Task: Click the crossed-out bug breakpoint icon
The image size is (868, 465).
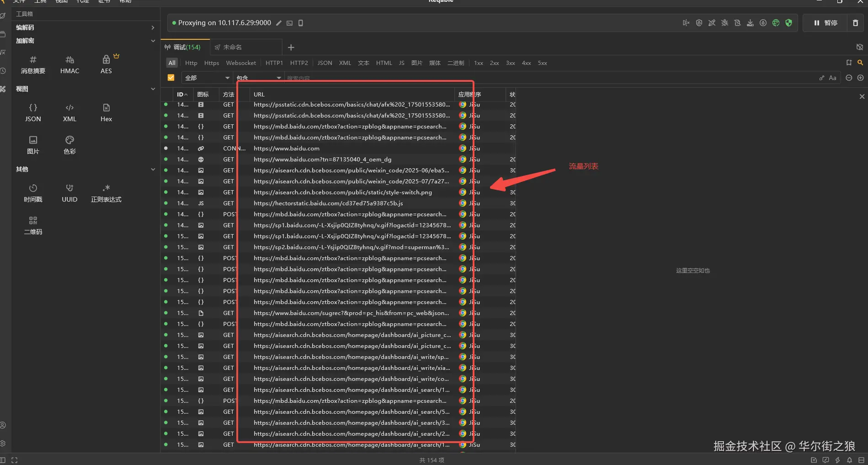Action: tap(725, 23)
